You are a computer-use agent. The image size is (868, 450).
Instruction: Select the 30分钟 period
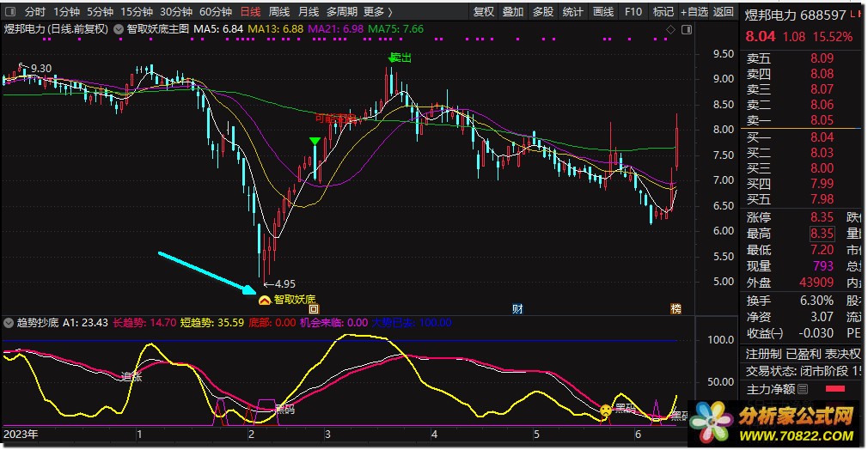[176, 12]
